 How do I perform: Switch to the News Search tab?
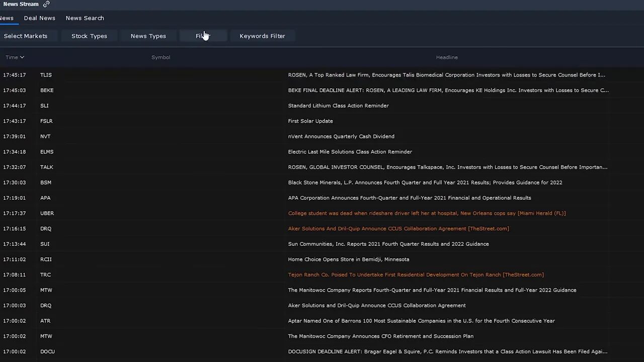tap(85, 18)
